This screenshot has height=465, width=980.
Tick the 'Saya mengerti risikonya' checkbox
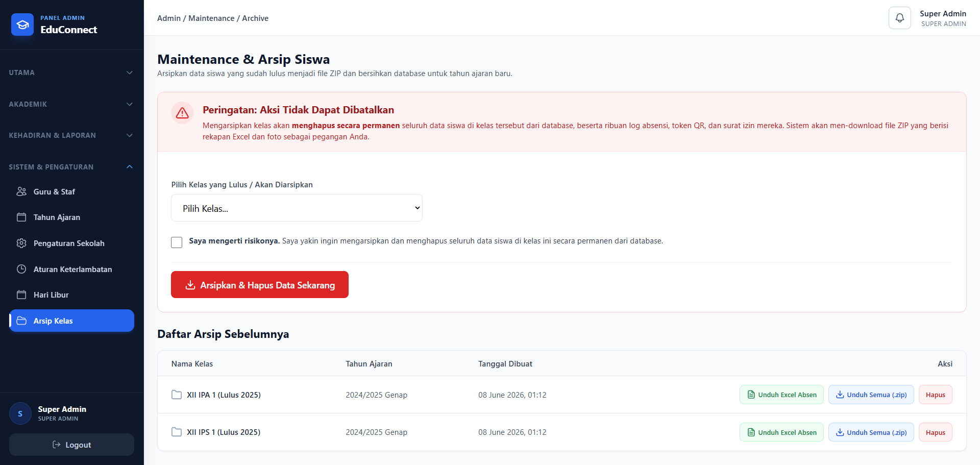(x=177, y=242)
